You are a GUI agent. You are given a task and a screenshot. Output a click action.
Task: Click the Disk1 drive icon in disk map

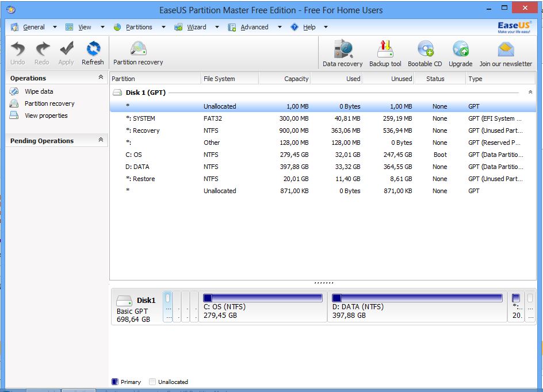[x=124, y=300]
